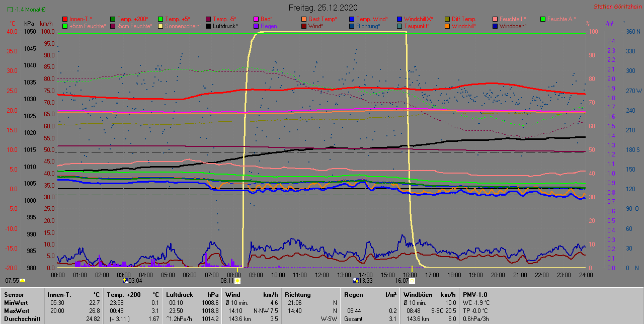644x324 pixels.
Task: Click the daylight duration icon beside 07:55
Action: (23, 281)
